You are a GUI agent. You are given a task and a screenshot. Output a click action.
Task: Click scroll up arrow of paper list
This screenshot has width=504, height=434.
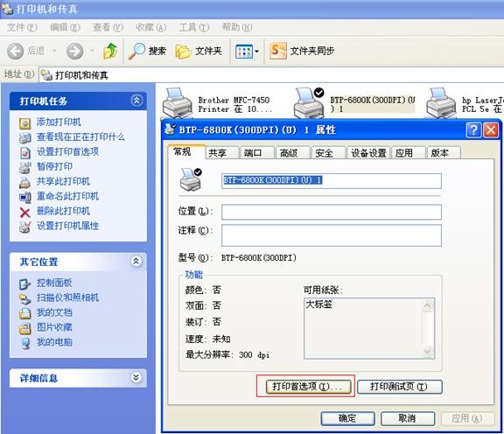coord(428,305)
